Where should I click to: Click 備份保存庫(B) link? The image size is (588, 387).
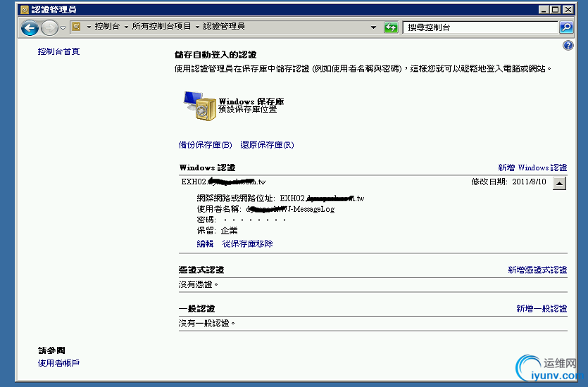point(206,145)
